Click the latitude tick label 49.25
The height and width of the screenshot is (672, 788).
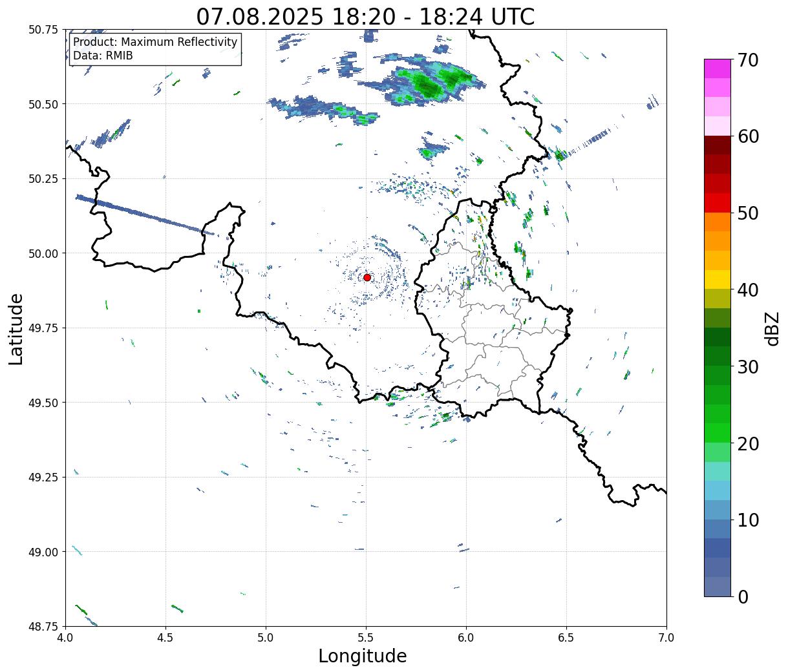coord(43,478)
